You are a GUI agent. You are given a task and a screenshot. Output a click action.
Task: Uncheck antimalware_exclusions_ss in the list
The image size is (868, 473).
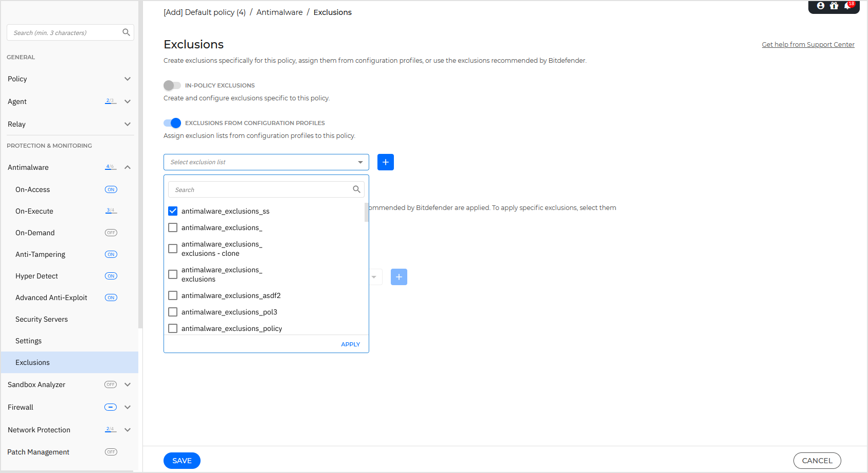[x=172, y=211]
